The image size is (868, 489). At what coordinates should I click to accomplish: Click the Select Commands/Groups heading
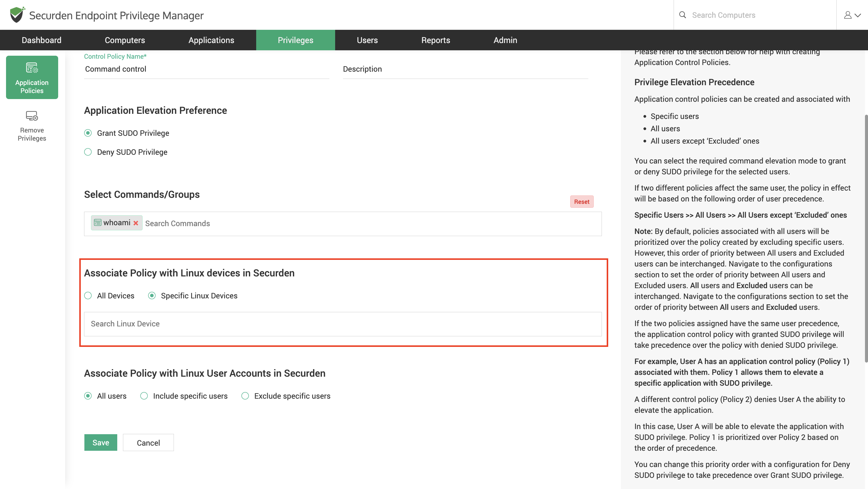point(142,195)
